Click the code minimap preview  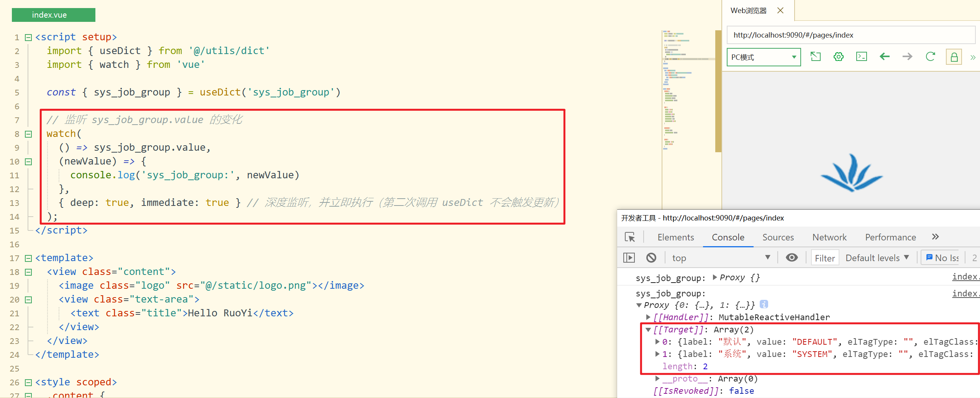coord(688,90)
